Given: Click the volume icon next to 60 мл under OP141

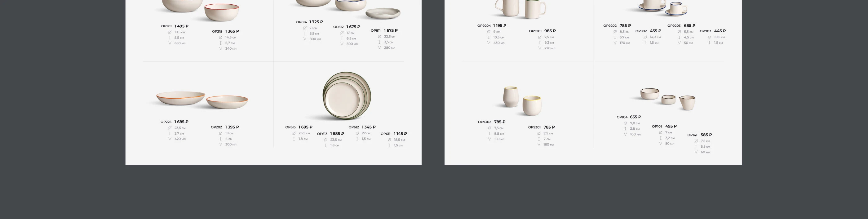Looking at the screenshot, I should (696, 152).
